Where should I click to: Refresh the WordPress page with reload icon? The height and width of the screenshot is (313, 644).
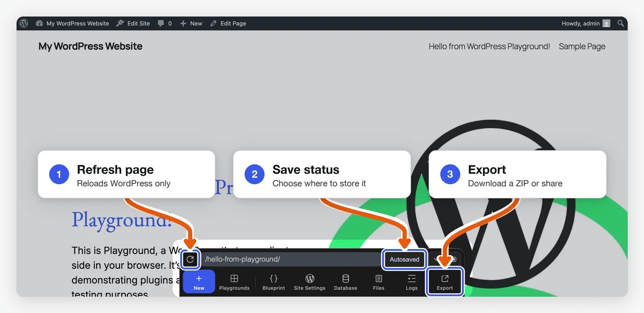(190, 259)
